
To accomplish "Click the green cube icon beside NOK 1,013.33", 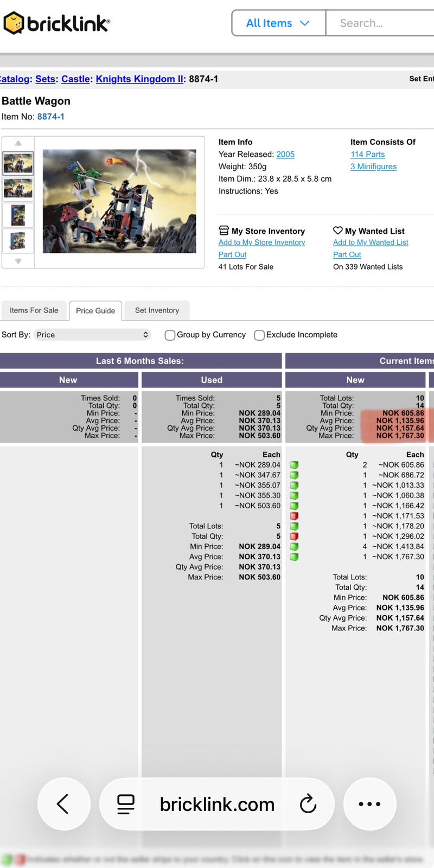I will pos(294,486).
